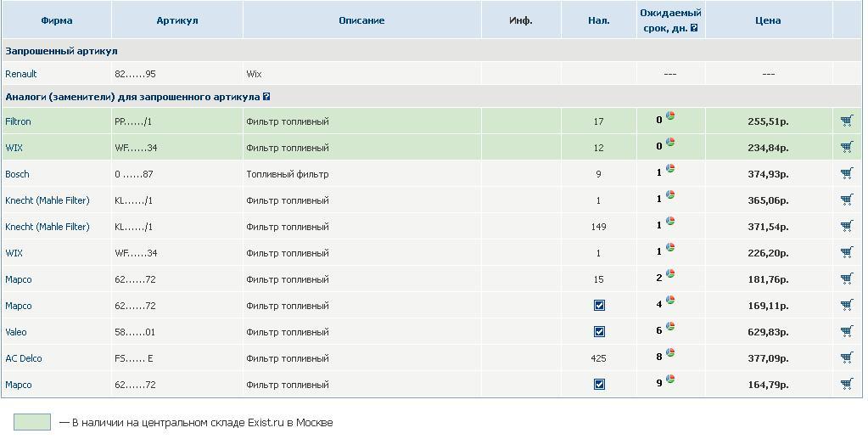Select stock quantity '17' for Filtron
The height and width of the screenshot is (439, 868).
pos(598,121)
